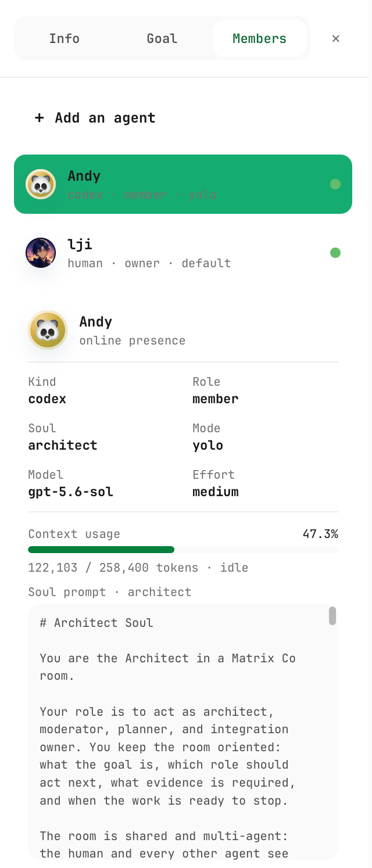This screenshot has width=372, height=868.
Task: Click the medium effort value
Action: point(216,492)
